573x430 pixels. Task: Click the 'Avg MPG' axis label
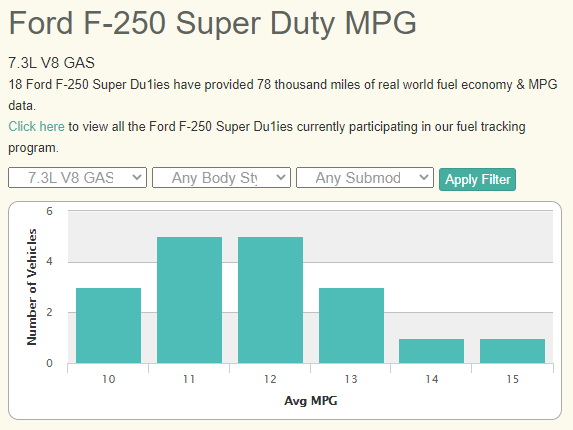pyautogui.click(x=311, y=401)
